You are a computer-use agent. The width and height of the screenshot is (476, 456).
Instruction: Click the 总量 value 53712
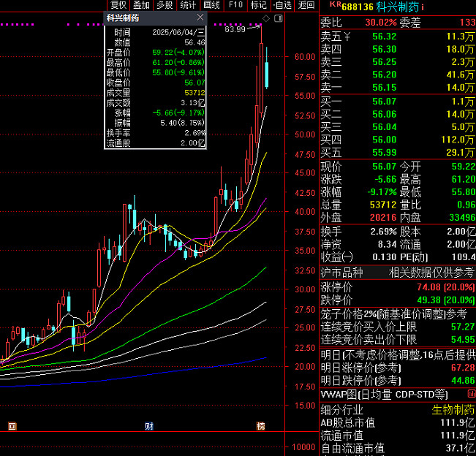pyautogui.click(x=383, y=205)
